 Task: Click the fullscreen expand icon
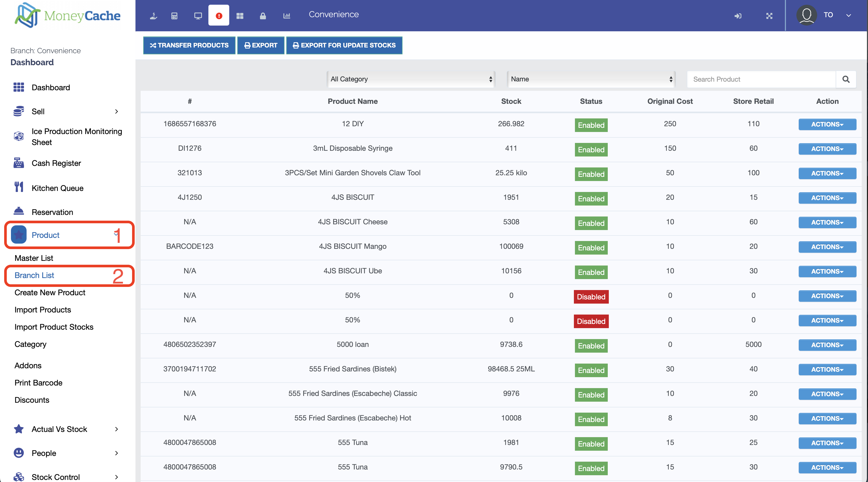[x=769, y=15]
